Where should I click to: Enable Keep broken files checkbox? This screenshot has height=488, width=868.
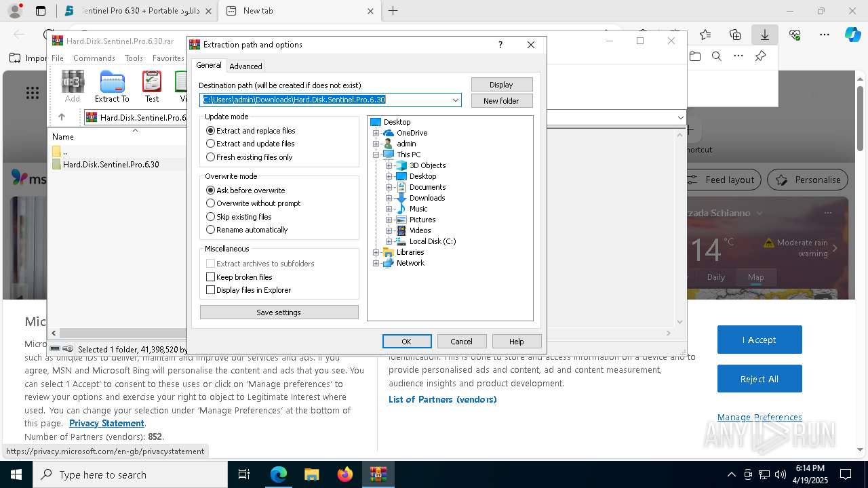click(x=210, y=277)
